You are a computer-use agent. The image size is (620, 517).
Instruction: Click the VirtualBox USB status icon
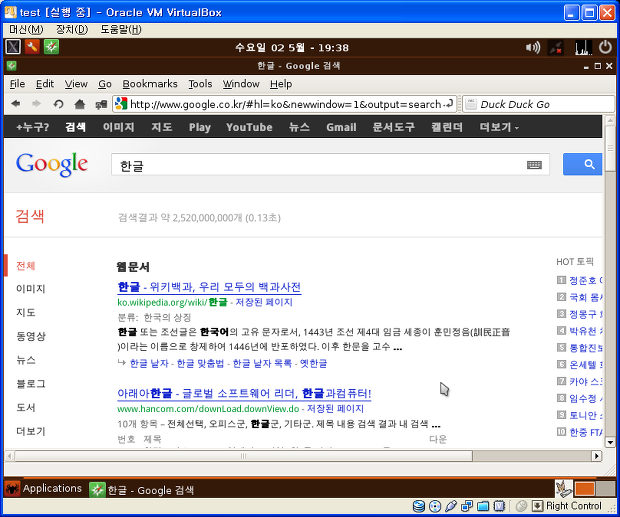[x=451, y=506]
